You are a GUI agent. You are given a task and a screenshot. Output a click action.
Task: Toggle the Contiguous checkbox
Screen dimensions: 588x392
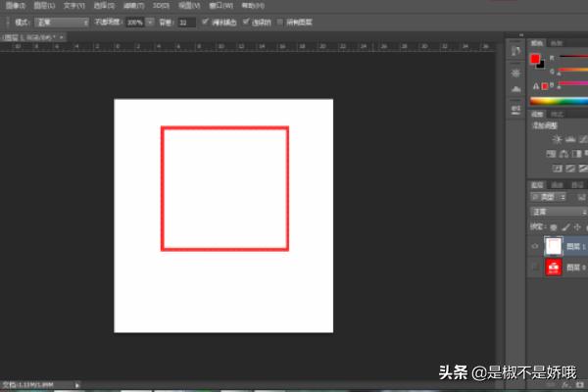pos(246,22)
